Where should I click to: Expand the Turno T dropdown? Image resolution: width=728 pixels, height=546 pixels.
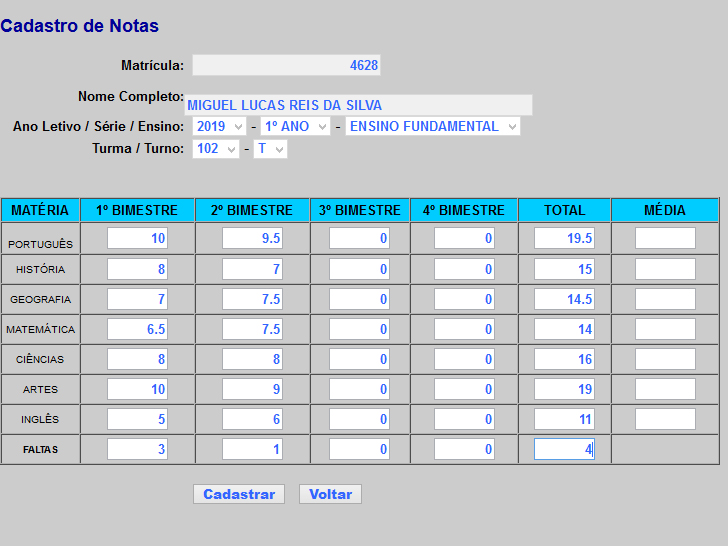click(270, 149)
